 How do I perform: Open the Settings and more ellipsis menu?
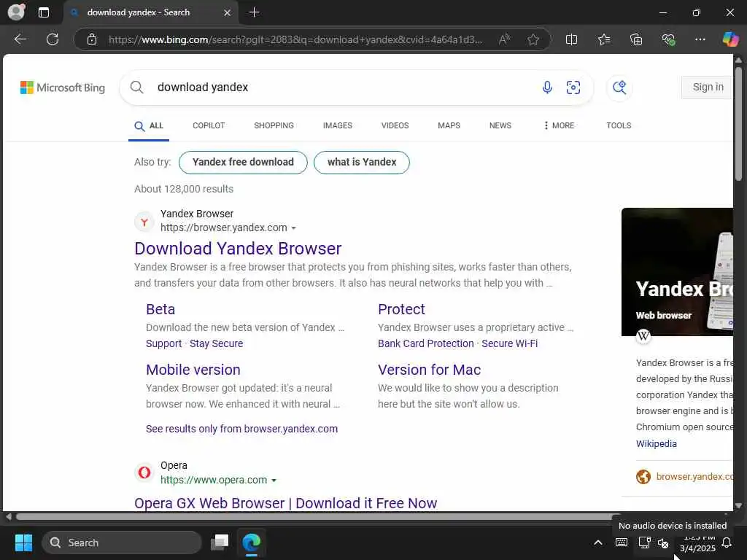700,39
